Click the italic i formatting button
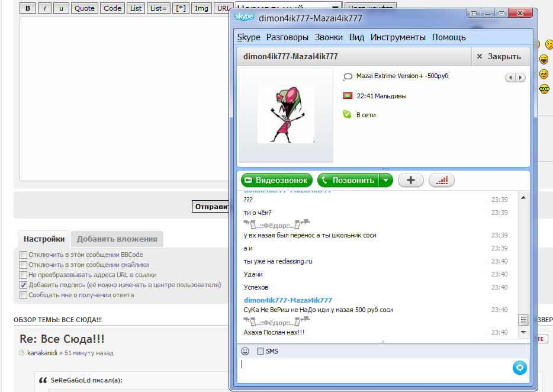Viewport: 553px width, 392px height. pos(44,8)
